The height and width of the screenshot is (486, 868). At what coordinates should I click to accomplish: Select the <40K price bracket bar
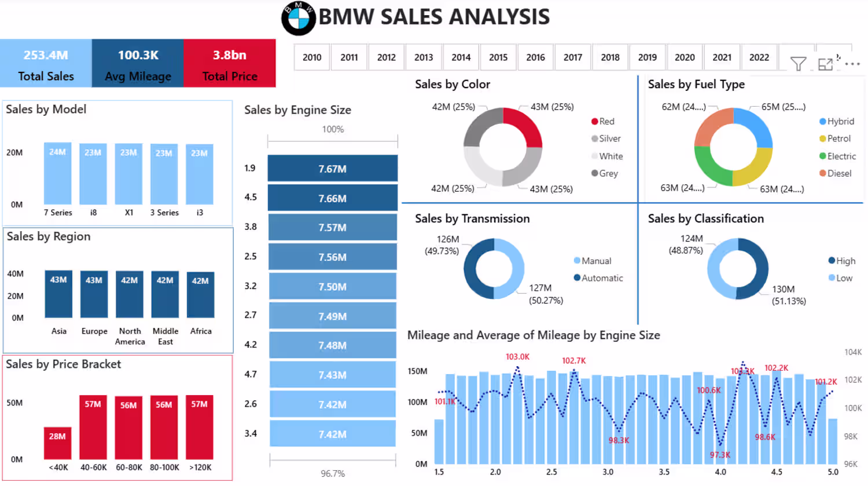point(57,444)
